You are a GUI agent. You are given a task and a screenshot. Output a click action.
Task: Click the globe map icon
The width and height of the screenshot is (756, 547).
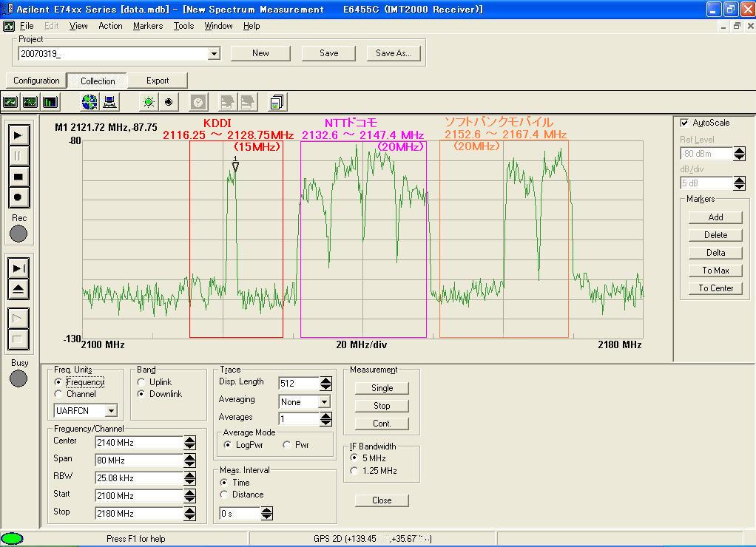point(90,102)
